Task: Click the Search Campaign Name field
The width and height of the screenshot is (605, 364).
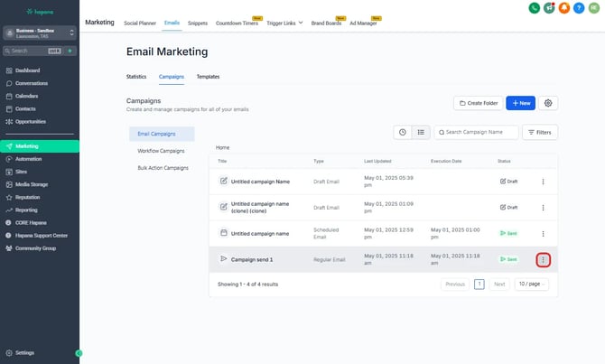Action: [479, 133]
